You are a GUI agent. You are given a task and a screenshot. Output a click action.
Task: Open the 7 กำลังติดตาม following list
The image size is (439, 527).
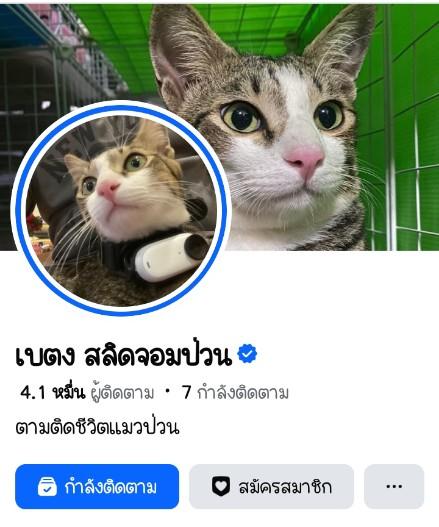coord(235,393)
